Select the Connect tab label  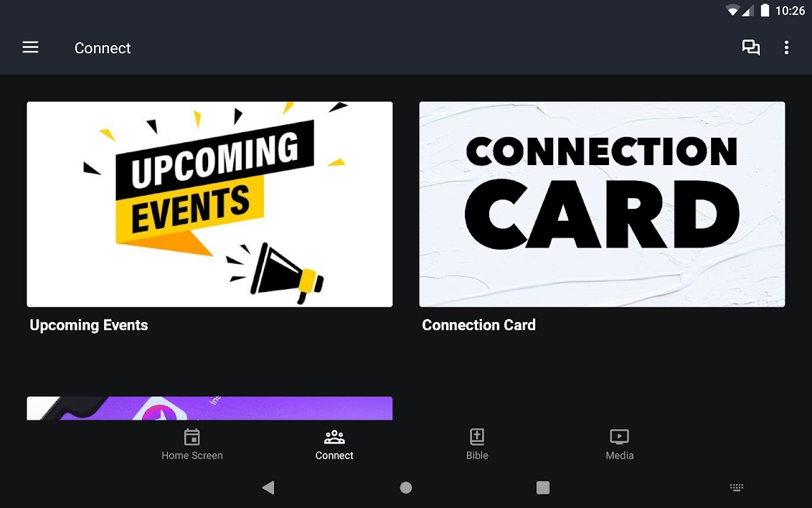[334, 455]
